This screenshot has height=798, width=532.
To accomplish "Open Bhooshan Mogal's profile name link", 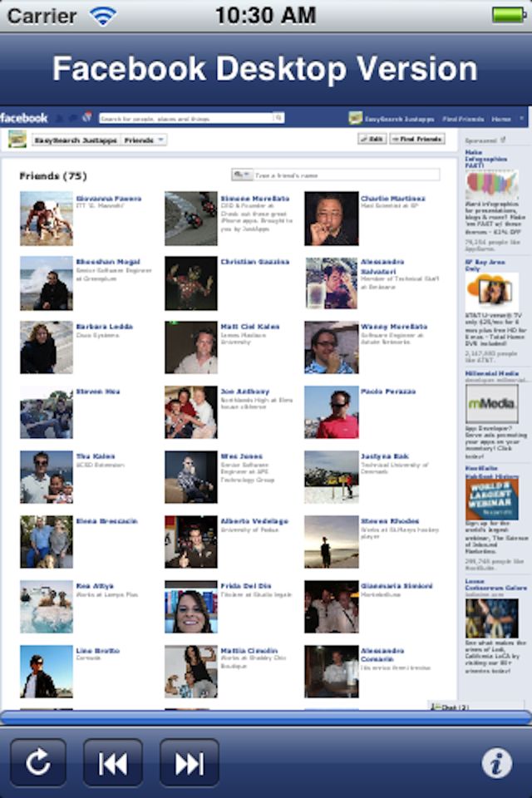I will click(107, 262).
